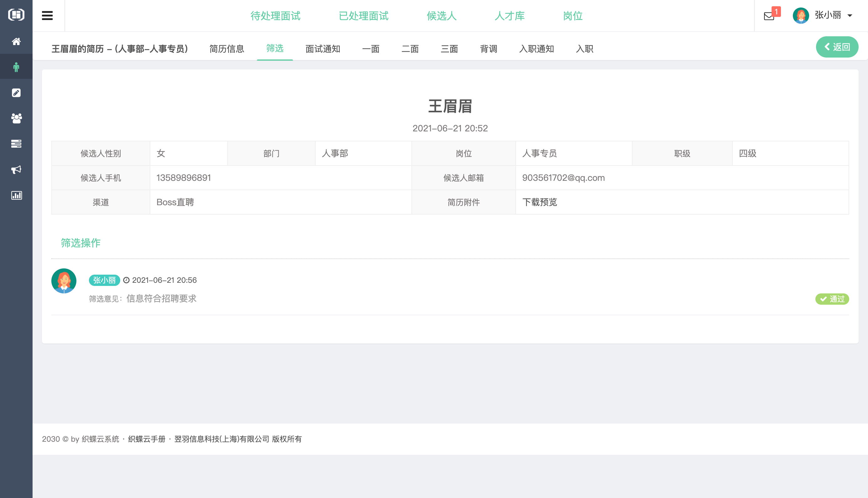Switch to the 简历信息 tab

coord(227,49)
